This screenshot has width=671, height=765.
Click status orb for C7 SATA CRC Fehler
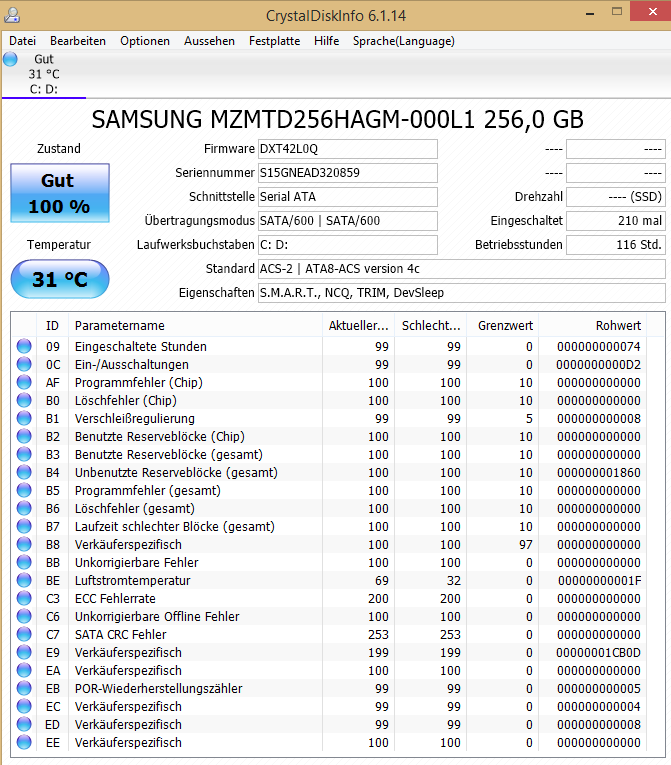point(24,634)
